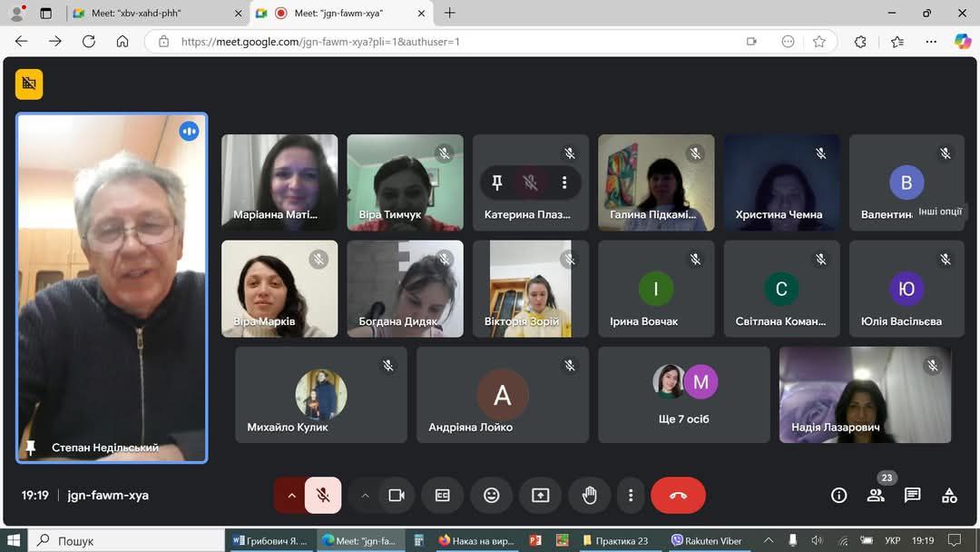Expand audio settings chevron beside microphone
Viewport: 980px width, 552px height.
pyautogui.click(x=291, y=495)
